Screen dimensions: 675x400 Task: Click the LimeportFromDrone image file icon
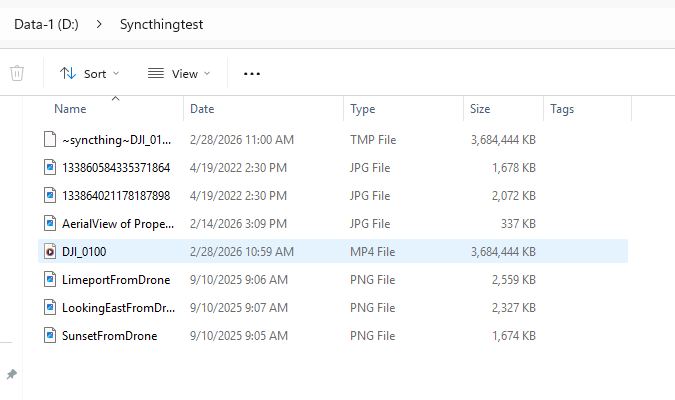[49, 279]
